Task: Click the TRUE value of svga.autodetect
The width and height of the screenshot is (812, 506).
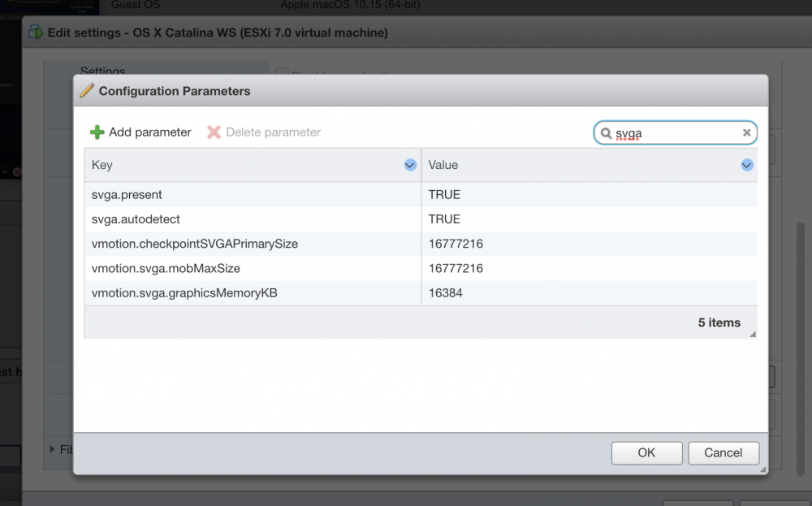Action: [x=444, y=219]
